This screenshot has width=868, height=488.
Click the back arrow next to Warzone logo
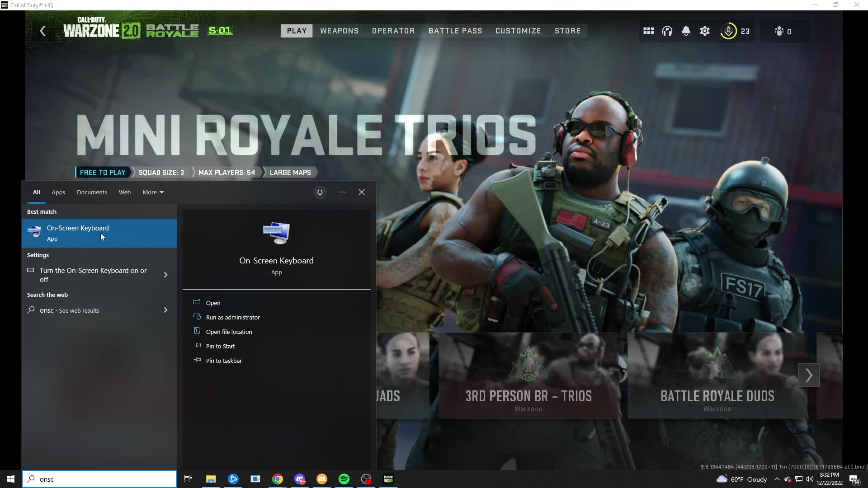coord(43,31)
